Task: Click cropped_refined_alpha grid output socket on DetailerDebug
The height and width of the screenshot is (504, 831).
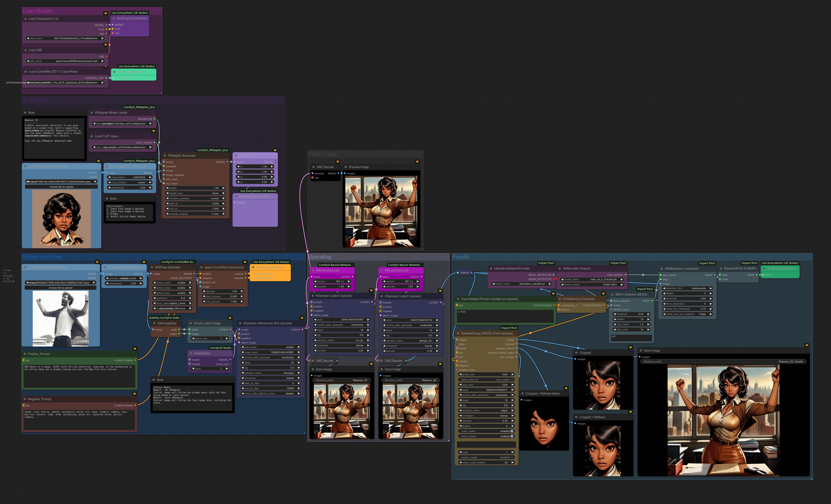Action: (x=516, y=353)
